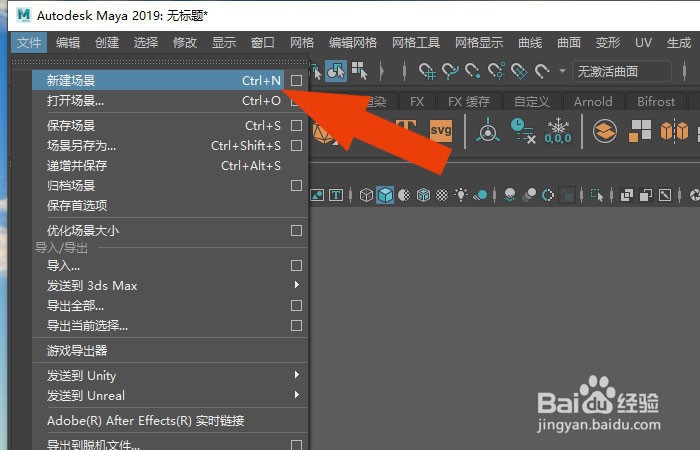Switch viewport to wireframe cube icon
This screenshot has height=450, width=700.
[366, 195]
